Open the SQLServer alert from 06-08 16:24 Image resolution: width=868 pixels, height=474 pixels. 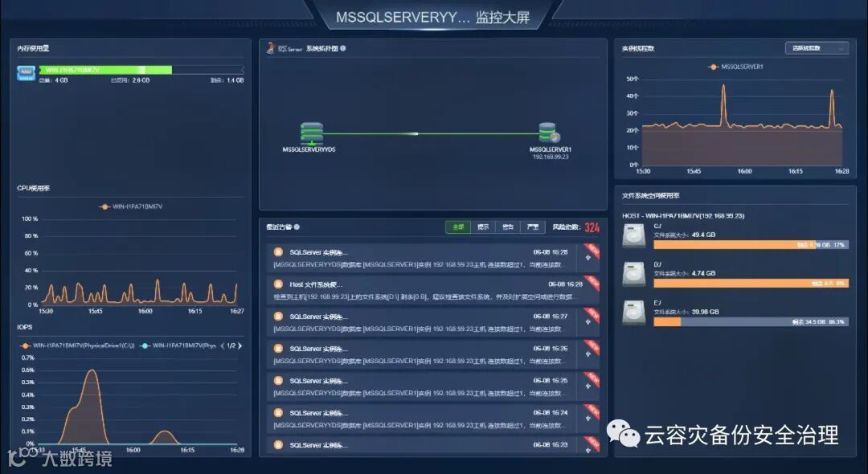click(x=432, y=419)
